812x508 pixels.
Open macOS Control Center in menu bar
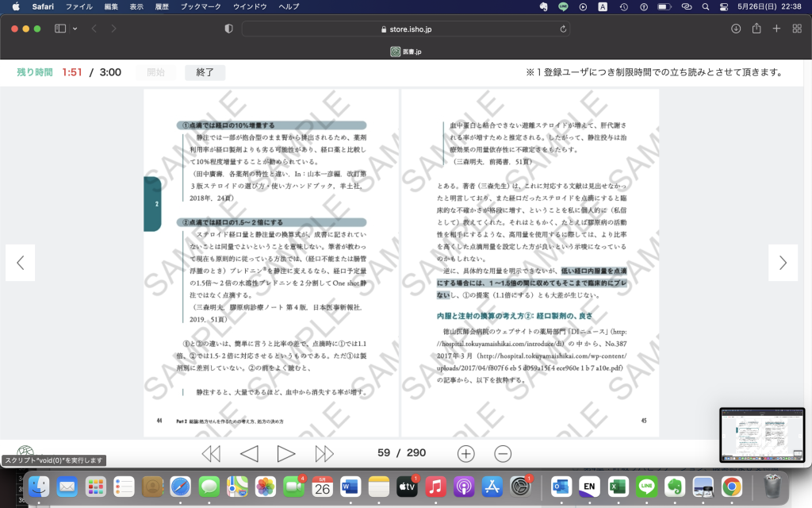[x=723, y=6]
